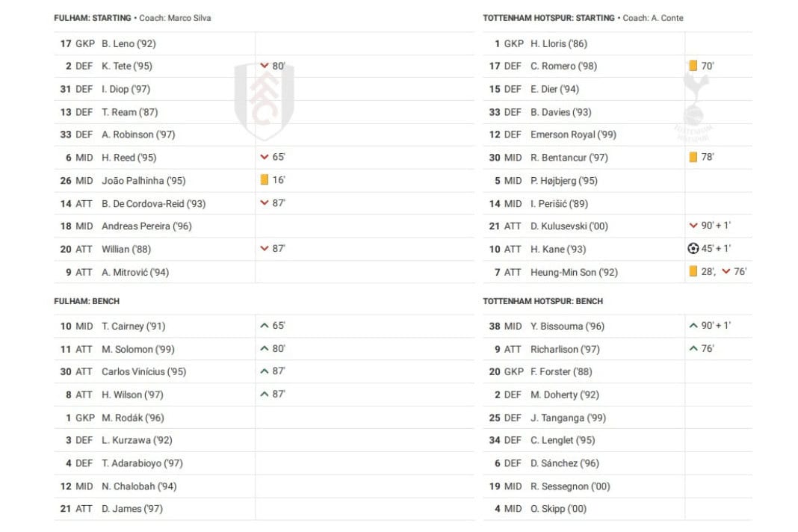
Task: Click Heung-Min Son's yellow card icon
Action: [693, 272]
